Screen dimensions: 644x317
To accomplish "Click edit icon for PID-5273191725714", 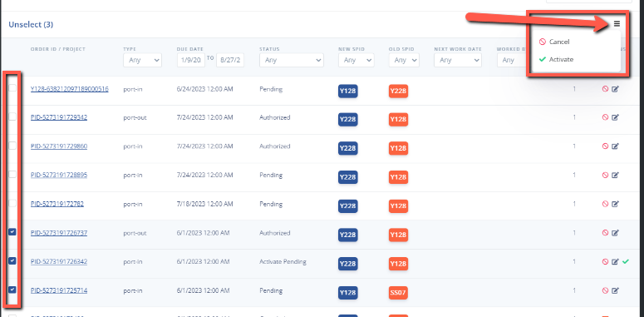I will [615, 290].
